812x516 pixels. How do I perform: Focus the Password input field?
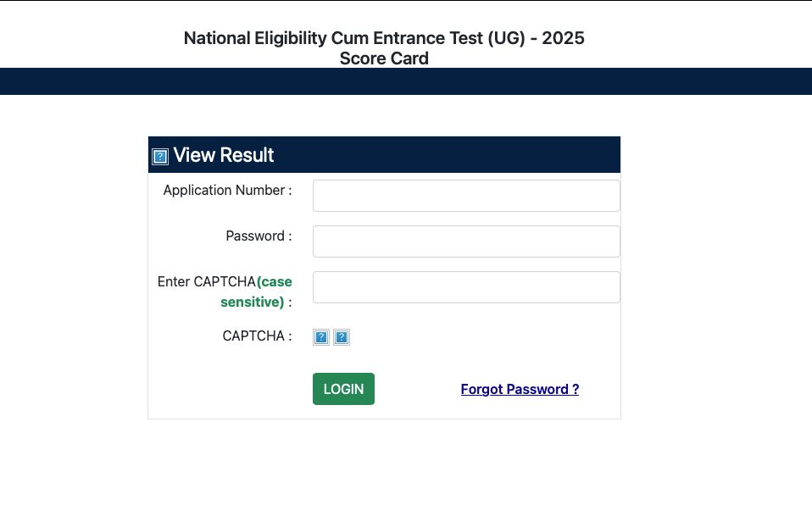pos(466,241)
